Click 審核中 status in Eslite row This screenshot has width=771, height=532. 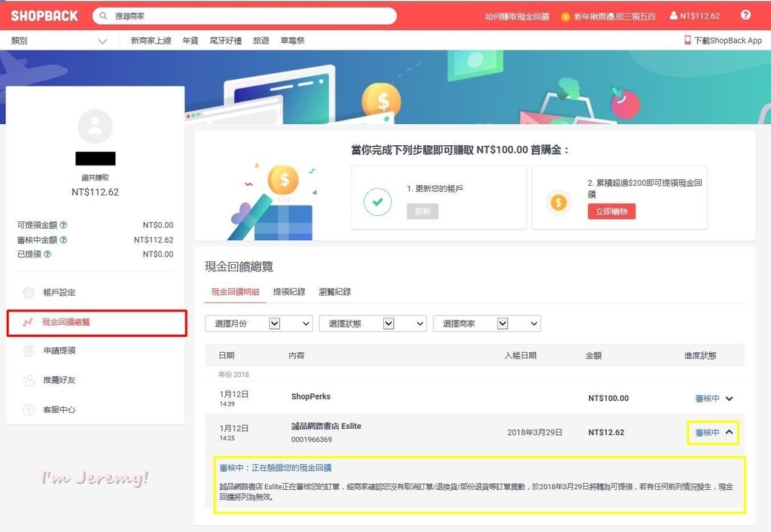pyautogui.click(x=707, y=432)
